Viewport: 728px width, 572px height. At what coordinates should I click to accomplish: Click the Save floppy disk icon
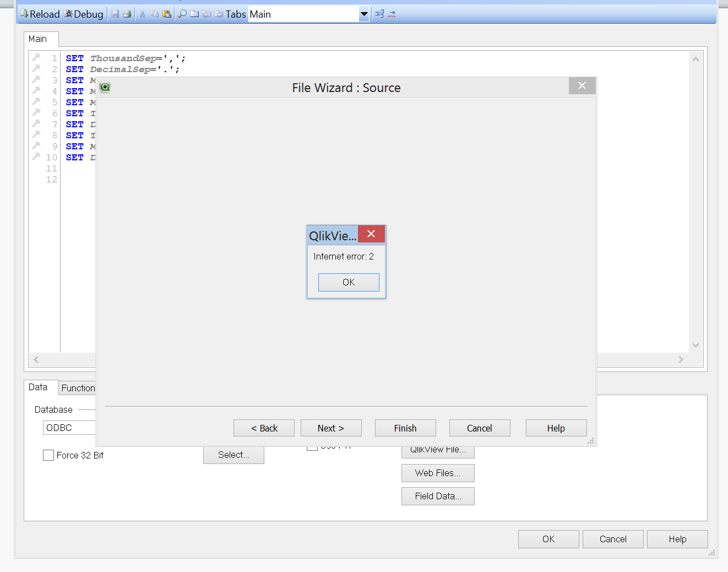(x=115, y=14)
